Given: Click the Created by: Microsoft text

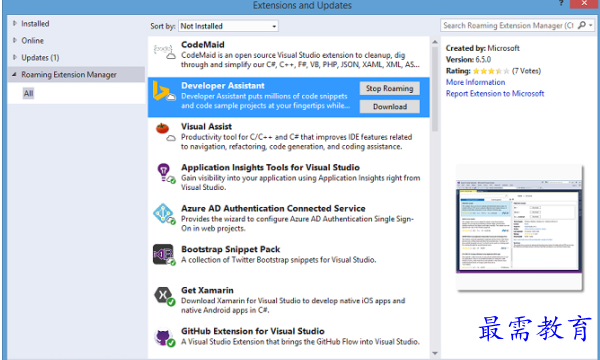Looking at the screenshot, I should click(x=483, y=48).
